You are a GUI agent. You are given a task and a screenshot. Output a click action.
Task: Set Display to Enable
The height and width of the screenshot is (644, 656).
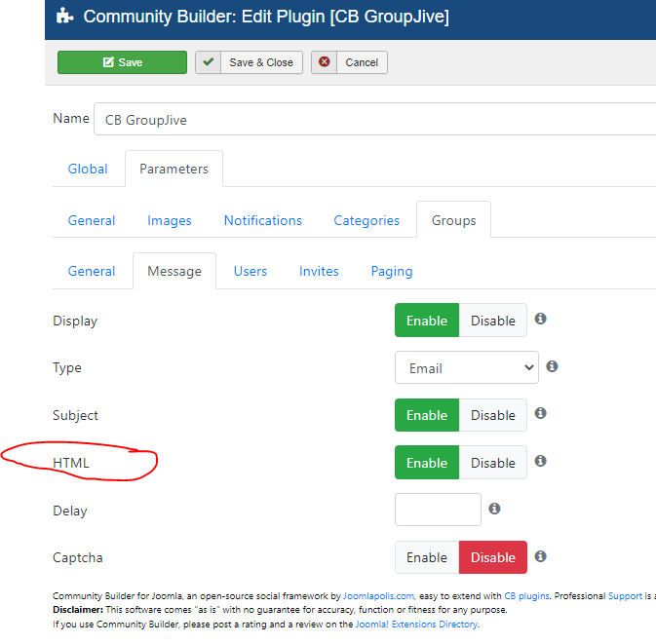[427, 321]
